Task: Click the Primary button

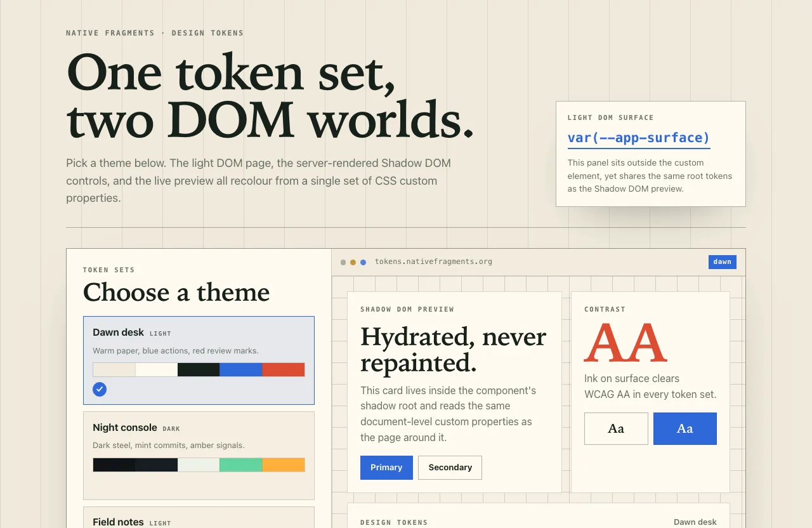Action: coord(386,468)
